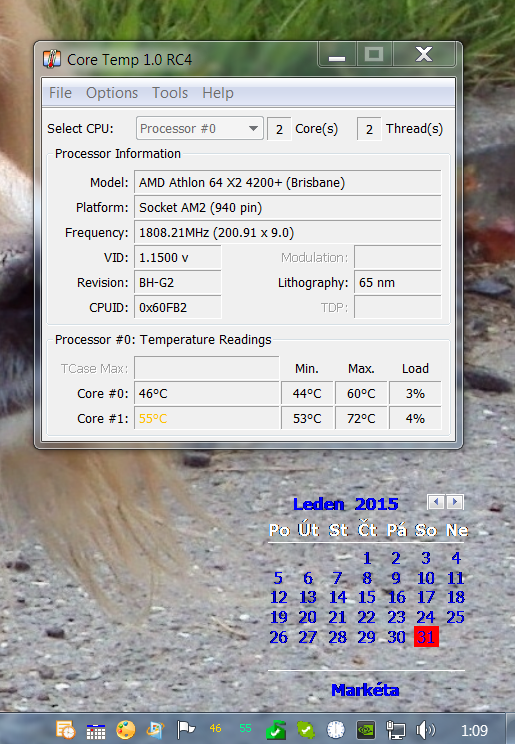Open the File menu
Image resolution: width=515 pixels, height=744 pixels.
coord(60,93)
